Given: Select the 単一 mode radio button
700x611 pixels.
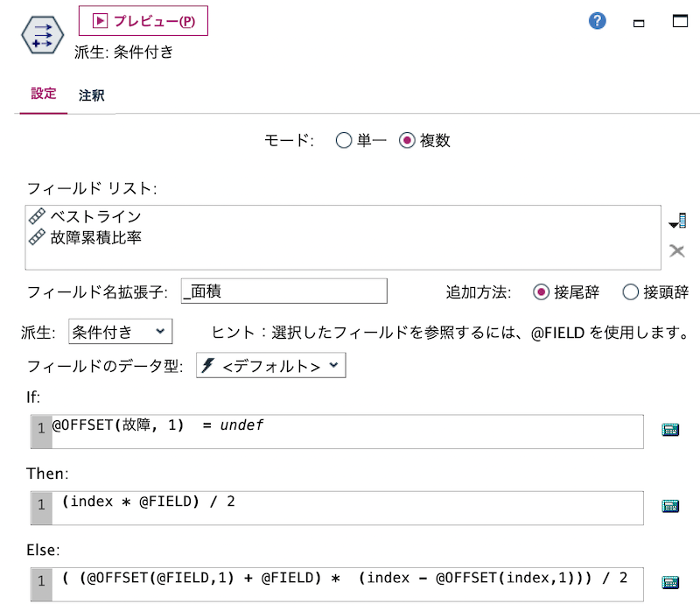Looking at the screenshot, I should 345,140.
